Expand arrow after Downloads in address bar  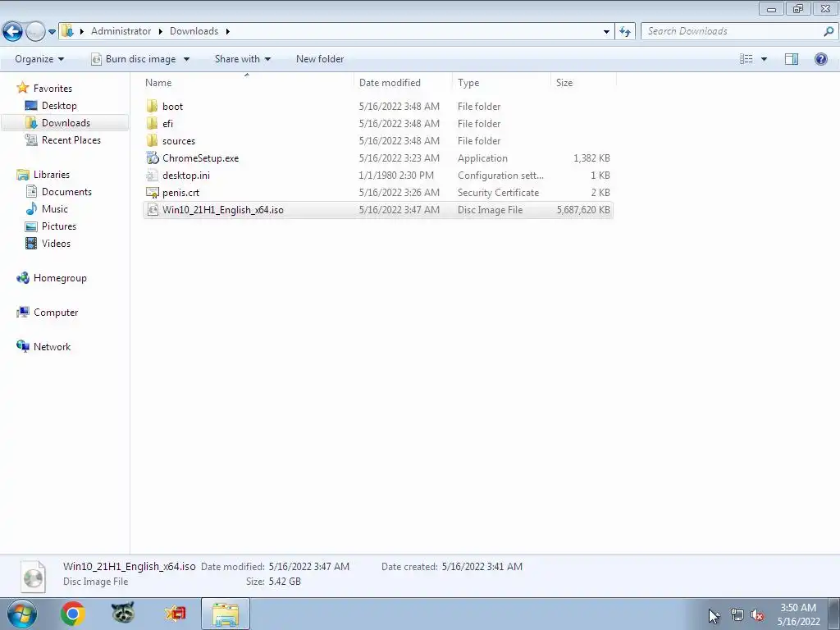coord(228,31)
